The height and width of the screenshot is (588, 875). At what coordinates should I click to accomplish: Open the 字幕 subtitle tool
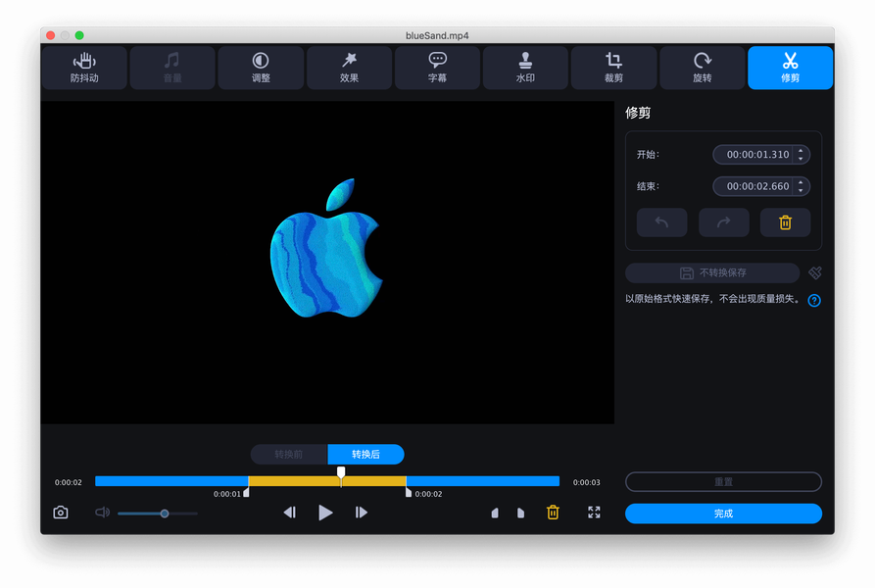pos(437,68)
